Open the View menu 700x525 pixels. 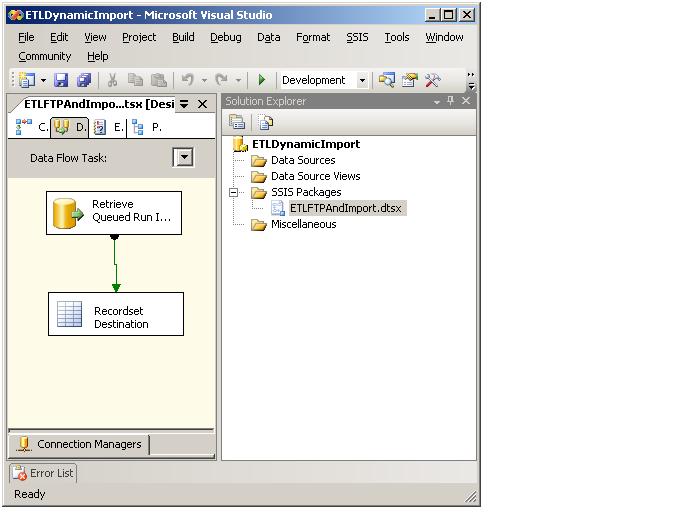coord(95,38)
